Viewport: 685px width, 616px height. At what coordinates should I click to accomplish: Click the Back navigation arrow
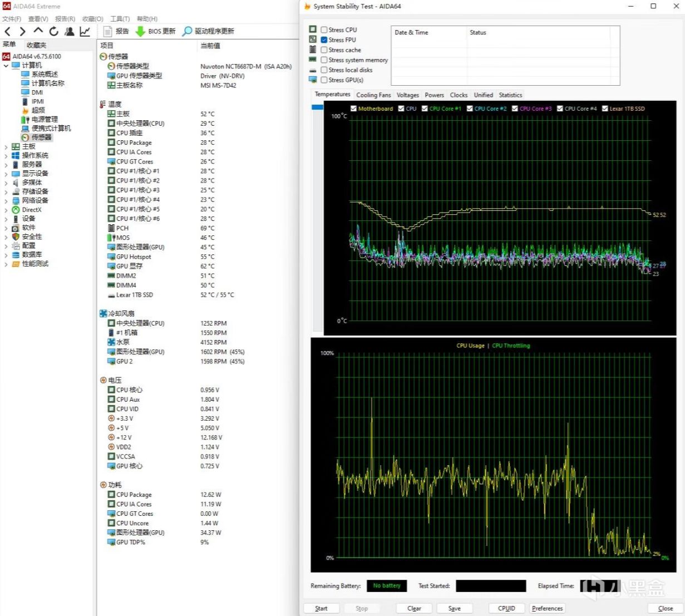8,32
